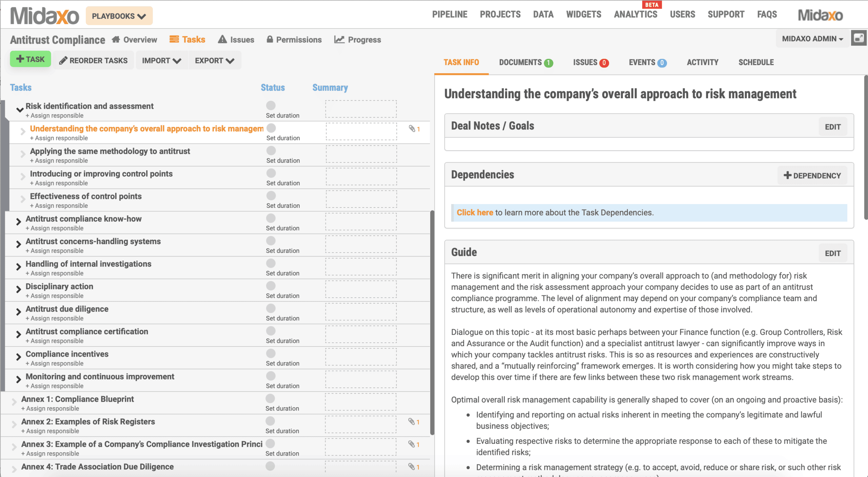Open the PLAYBOOKS dropdown
The width and height of the screenshot is (868, 477).
pyautogui.click(x=119, y=16)
